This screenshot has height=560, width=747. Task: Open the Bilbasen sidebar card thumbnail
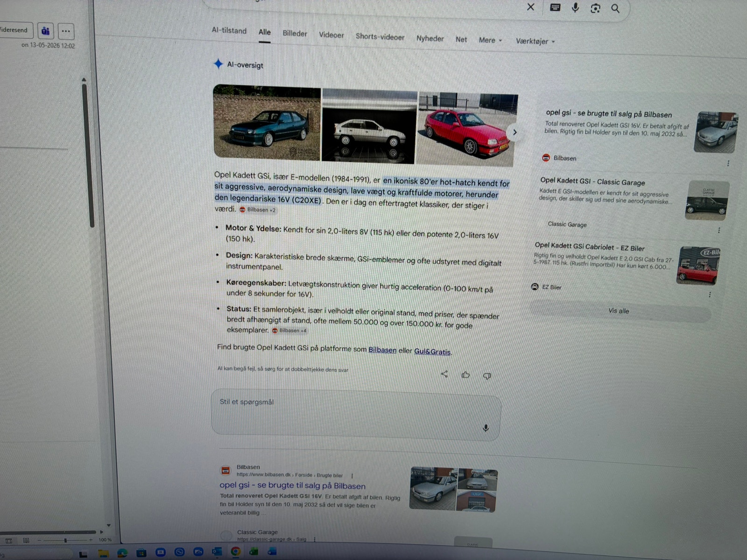pyautogui.click(x=716, y=132)
